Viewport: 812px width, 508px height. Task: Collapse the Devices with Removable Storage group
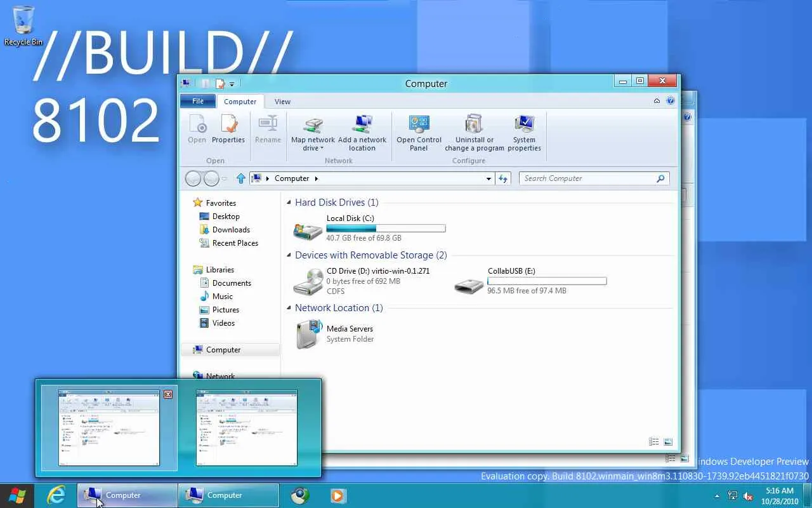(289, 255)
